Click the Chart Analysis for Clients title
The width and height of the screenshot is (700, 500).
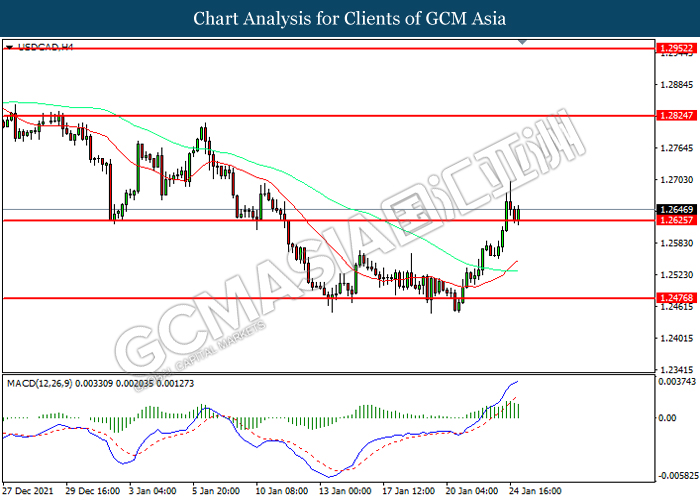(350, 19)
